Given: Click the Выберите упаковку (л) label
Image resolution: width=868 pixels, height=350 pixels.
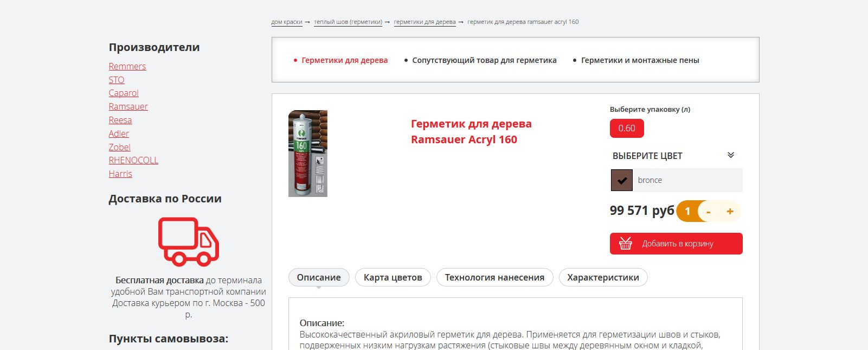Looking at the screenshot, I should (650, 109).
